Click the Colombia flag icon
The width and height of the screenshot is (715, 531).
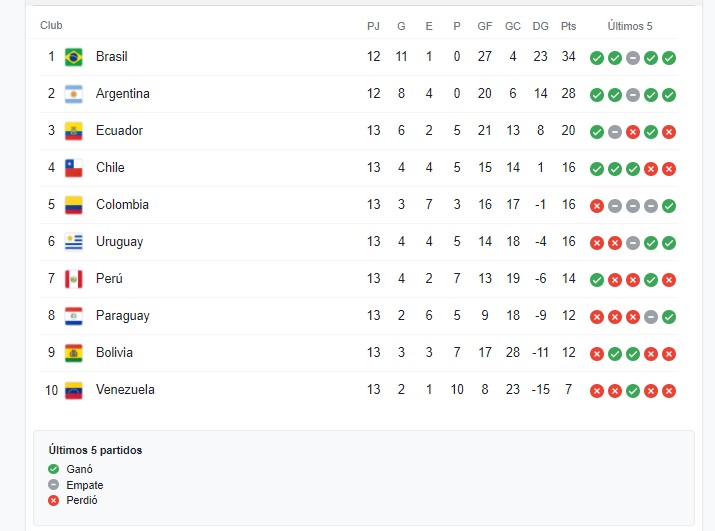coord(73,205)
